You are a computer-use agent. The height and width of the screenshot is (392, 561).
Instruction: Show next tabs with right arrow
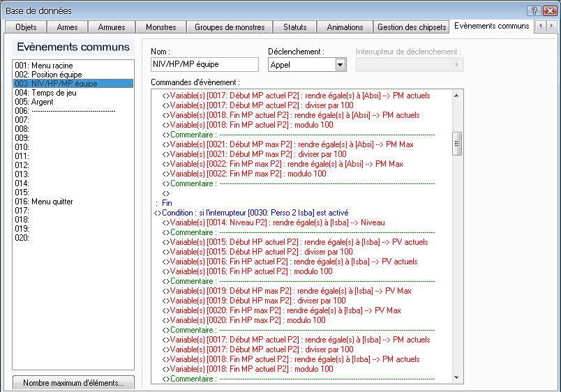[551, 26]
